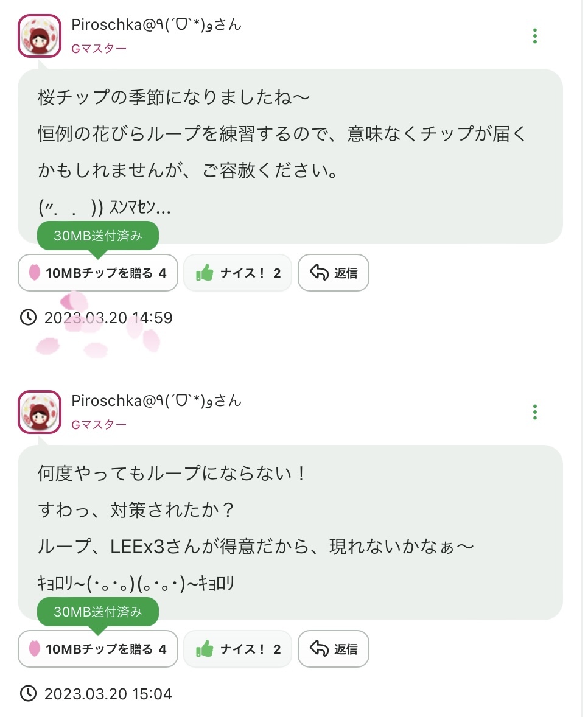
Task: Click the 30MB送付済み badge on the 15:04 post
Action: [x=98, y=612]
